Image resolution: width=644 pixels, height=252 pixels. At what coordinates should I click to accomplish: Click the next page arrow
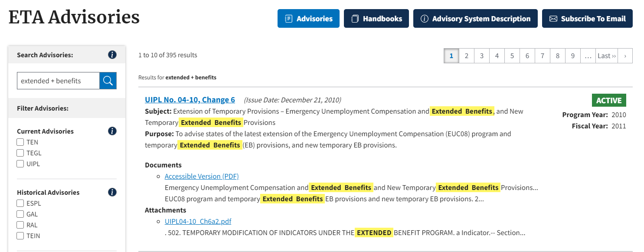pyautogui.click(x=625, y=56)
